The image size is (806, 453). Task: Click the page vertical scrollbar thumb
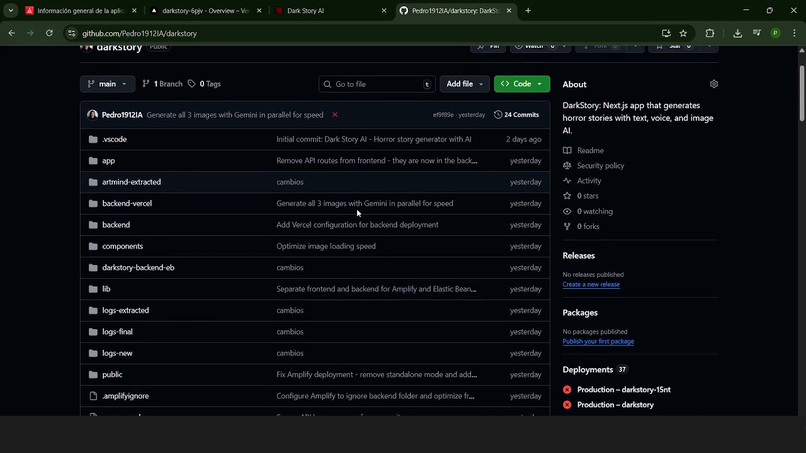(802, 94)
